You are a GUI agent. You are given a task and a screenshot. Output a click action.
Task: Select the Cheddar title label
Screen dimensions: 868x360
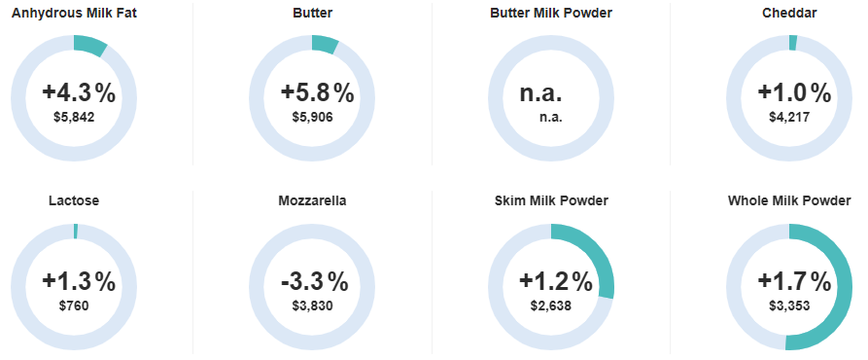point(789,13)
